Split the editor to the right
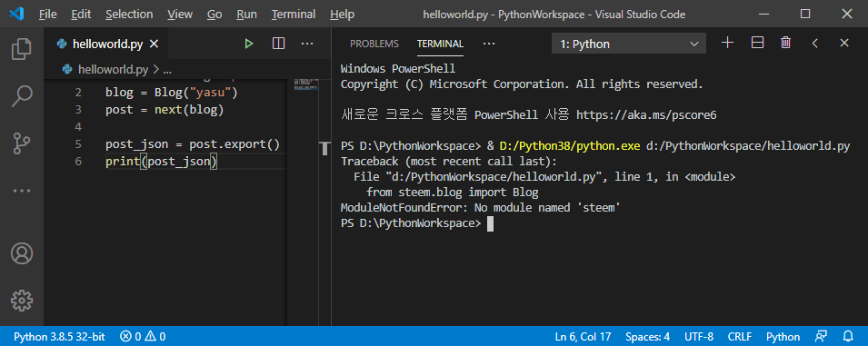 278,44
